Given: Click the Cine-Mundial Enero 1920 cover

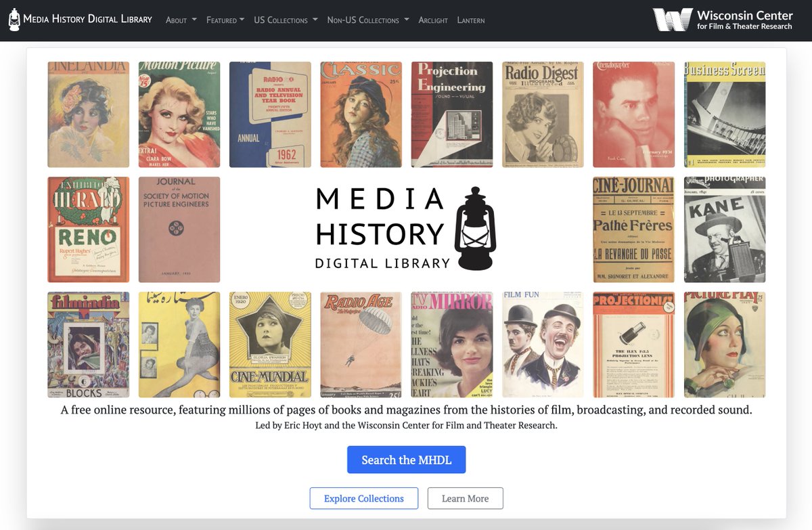Looking at the screenshot, I should coord(270,344).
